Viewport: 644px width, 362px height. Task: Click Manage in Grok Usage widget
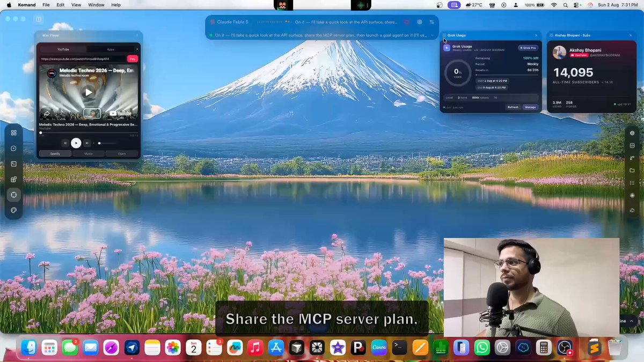tap(530, 107)
